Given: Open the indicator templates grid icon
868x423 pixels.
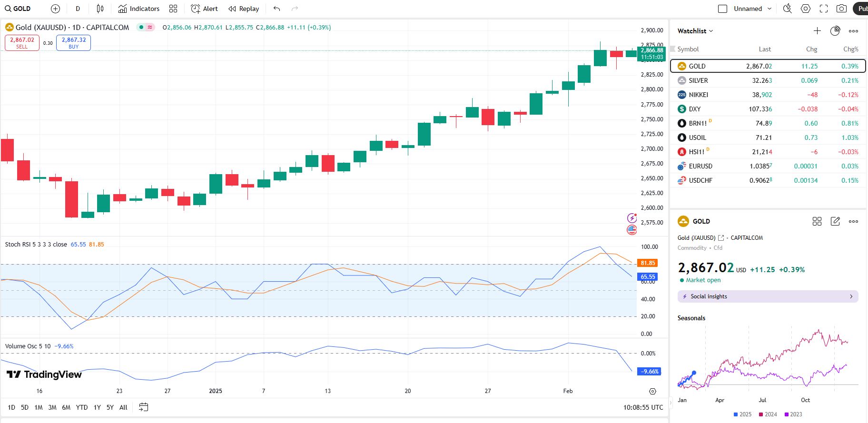Looking at the screenshot, I should pyautogui.click(x=173, y=9).
